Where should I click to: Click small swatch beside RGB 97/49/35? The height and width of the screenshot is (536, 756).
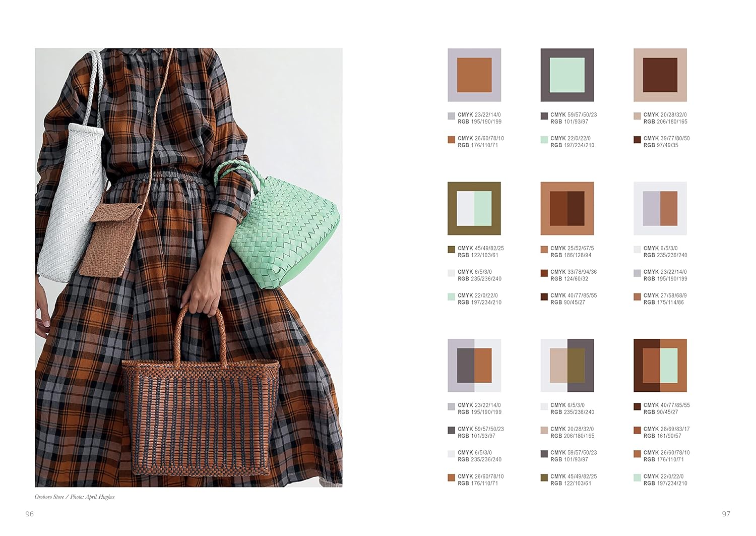637,140
